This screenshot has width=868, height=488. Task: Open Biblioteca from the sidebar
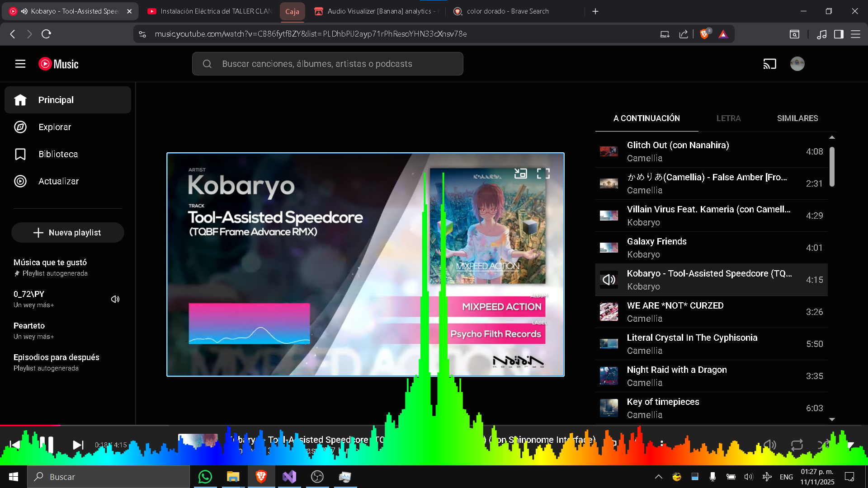(58, 154)
